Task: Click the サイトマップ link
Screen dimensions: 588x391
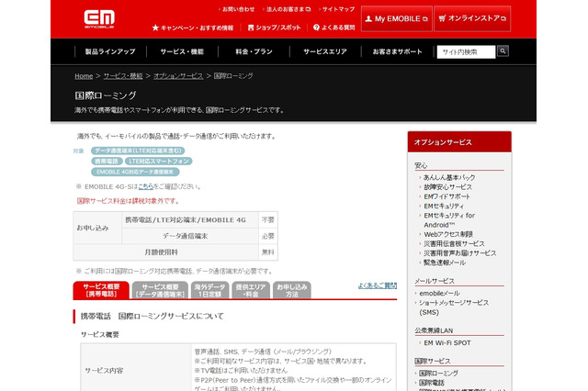Action: 338,9
